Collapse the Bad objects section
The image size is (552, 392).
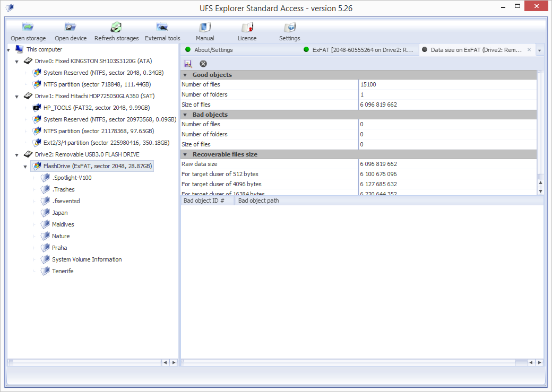point(185,115)
